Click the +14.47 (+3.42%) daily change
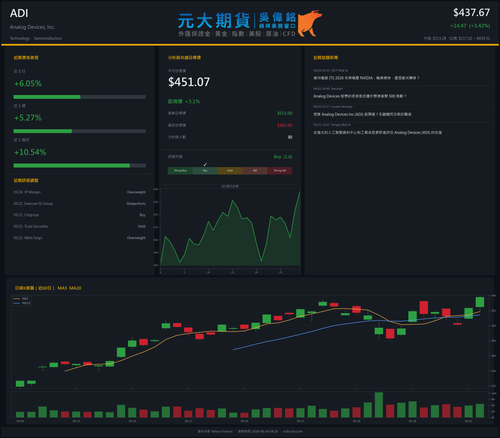Screen dimensions: 500x438 click(x=470, y=26)
